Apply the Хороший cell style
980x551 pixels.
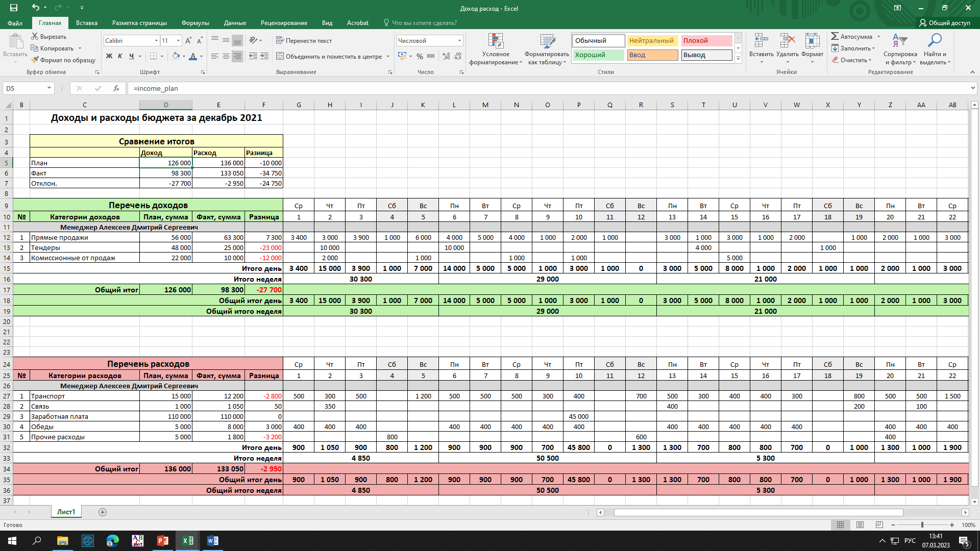(x=598, y=55)
